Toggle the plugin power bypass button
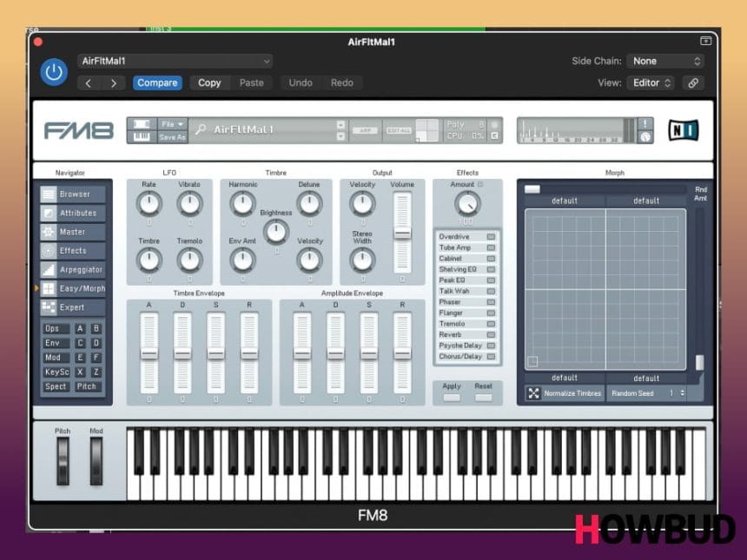The height and width of the screenshot is (560, 747). [54, 72]
